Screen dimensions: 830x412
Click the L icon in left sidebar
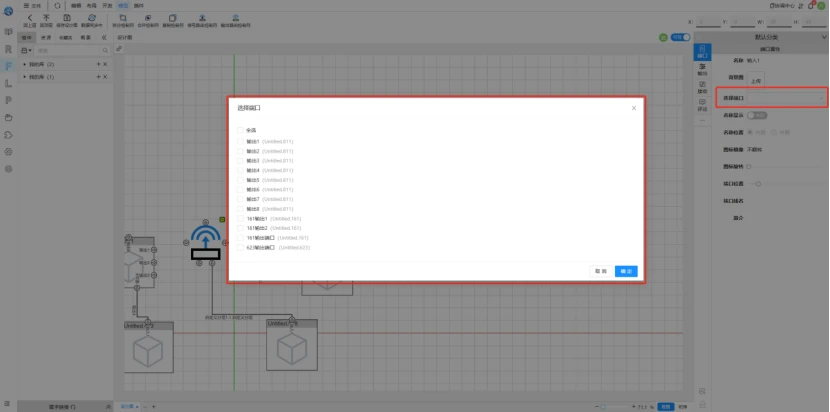pos(8,83)
